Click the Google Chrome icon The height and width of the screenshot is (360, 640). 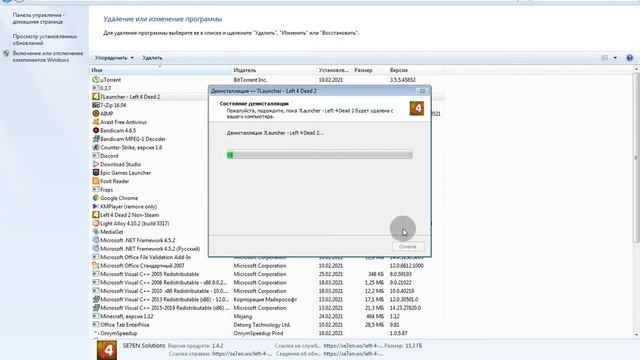(x=96, y=198)
